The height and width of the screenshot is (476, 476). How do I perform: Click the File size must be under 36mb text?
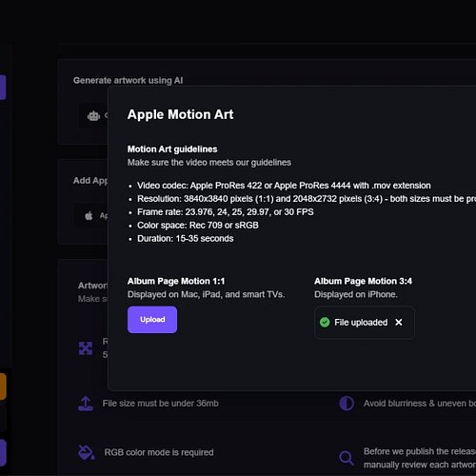click(x=161, y=404)
